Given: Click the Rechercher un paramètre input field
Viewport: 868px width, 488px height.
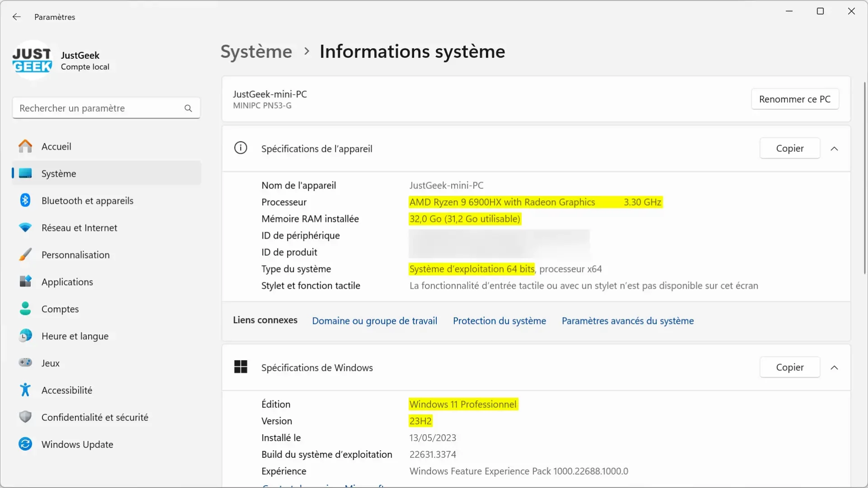Looking at the screenshot, I should pyautogui.click(x=105, y=108).
